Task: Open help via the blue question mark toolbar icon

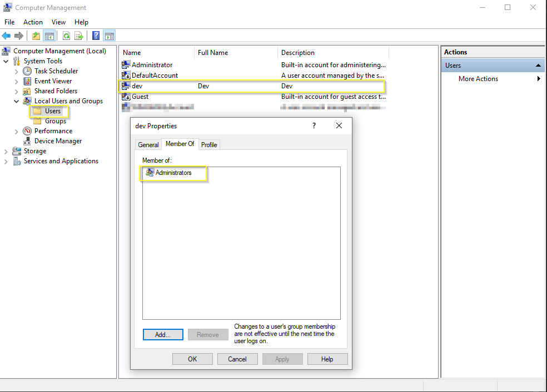Action: 96,36
